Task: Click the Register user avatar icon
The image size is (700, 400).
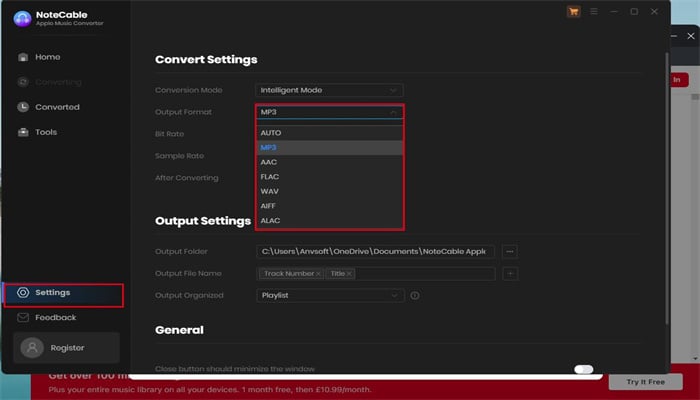Action: coord(32,347)
